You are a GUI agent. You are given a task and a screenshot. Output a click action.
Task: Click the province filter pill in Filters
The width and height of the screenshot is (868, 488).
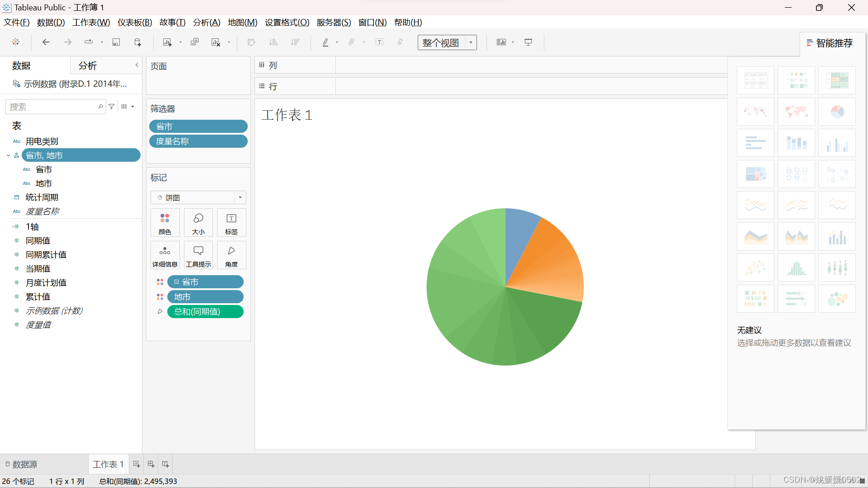[198, 127]
